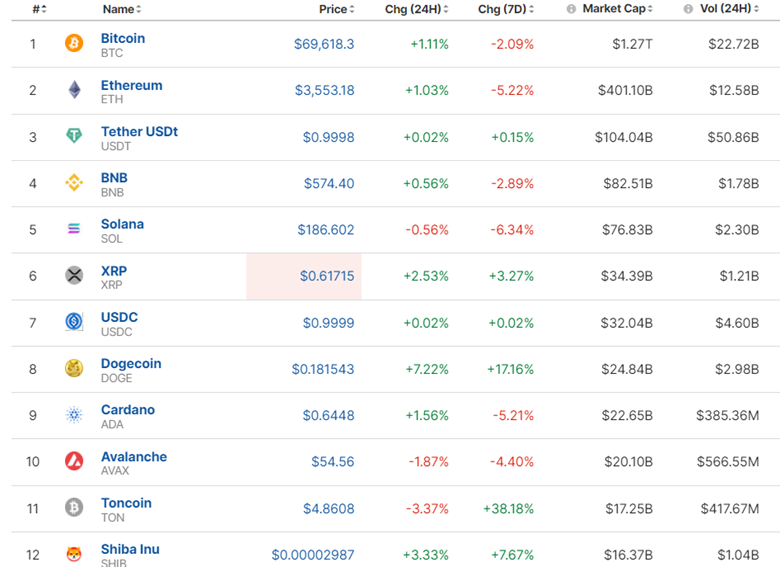Open the Ethereum name link

point(131,85)
